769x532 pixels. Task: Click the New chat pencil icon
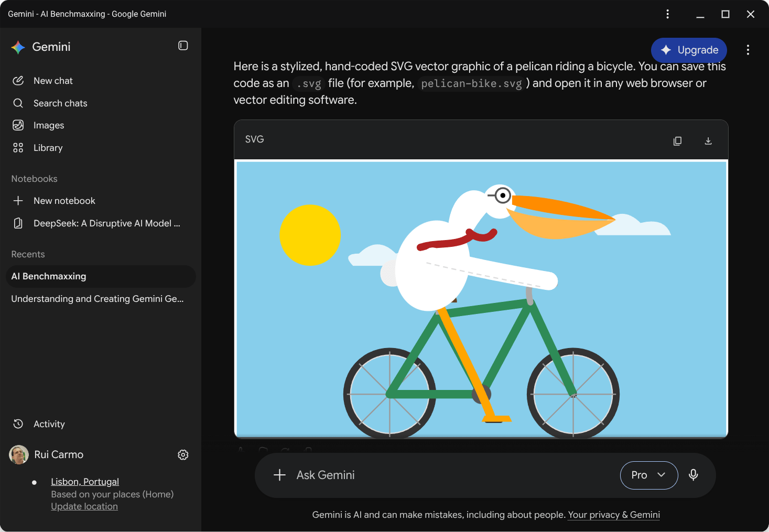pyautogui.click(x=18, y=81)
